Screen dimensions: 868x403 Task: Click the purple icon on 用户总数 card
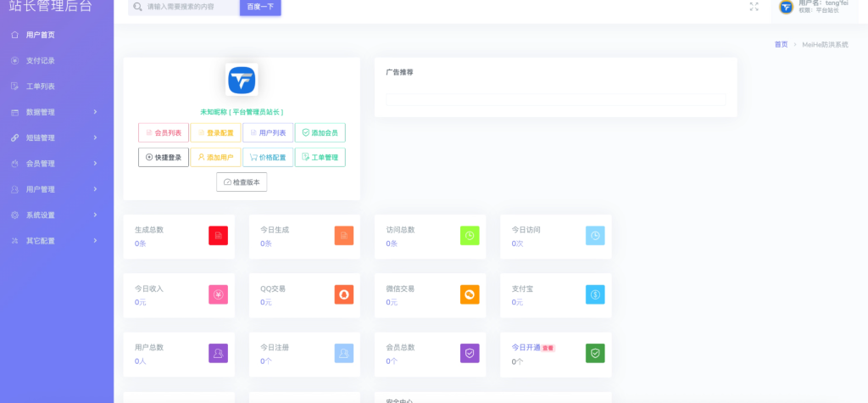(x=219, y=353)
